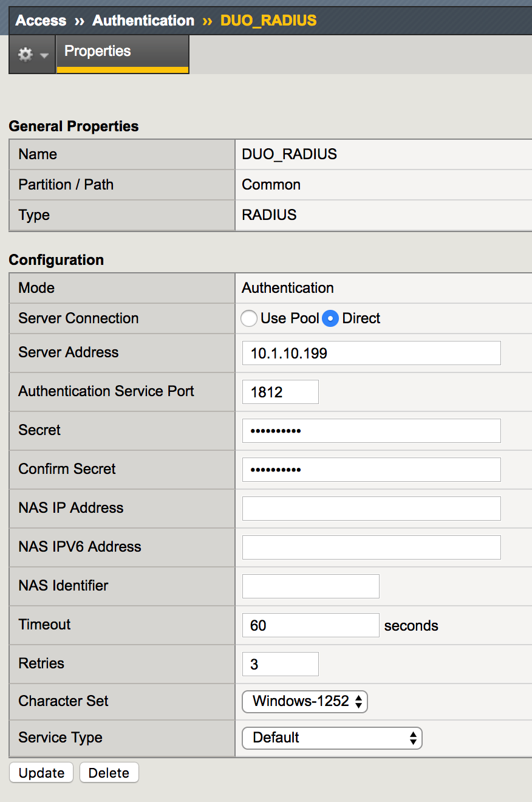
Task: Click the General Properties heading
Action: point(73,126)
